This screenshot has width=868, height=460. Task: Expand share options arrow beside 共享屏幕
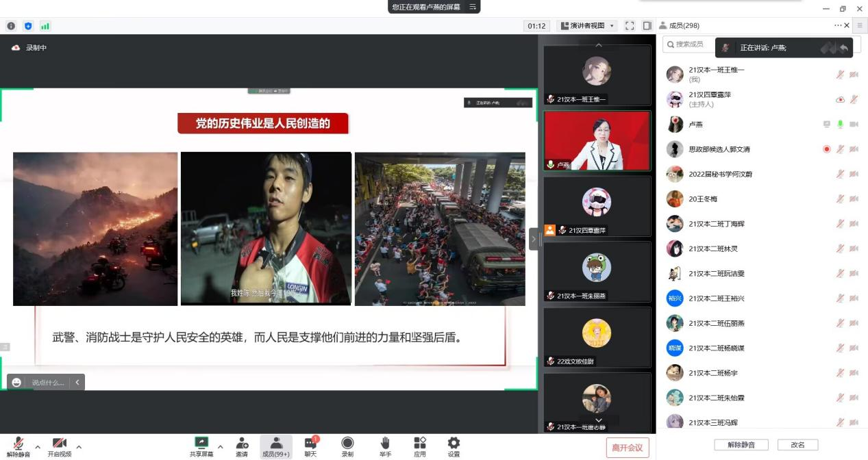tap(221, 447)
